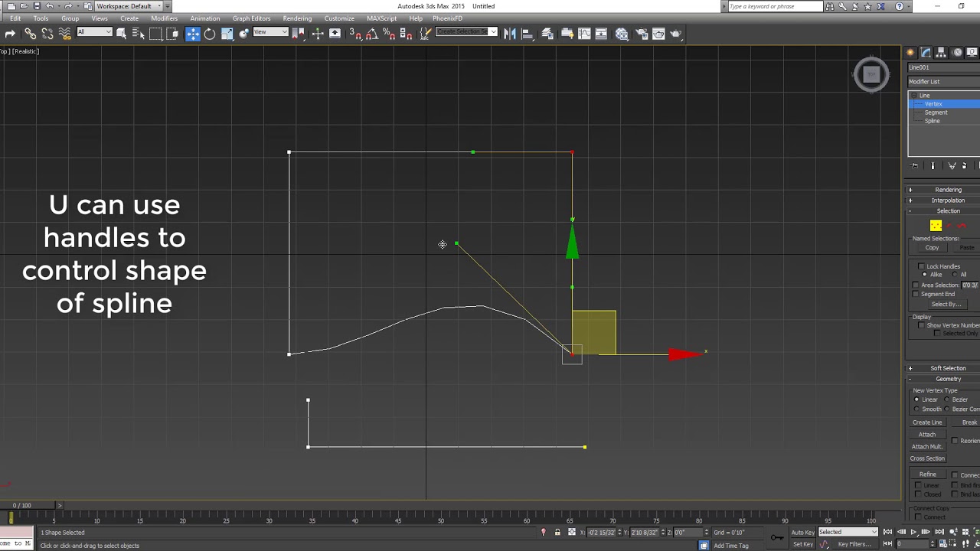Toggle Window/Crossing selection mode
The image size is (980, 551).
(x=172, y=34)
